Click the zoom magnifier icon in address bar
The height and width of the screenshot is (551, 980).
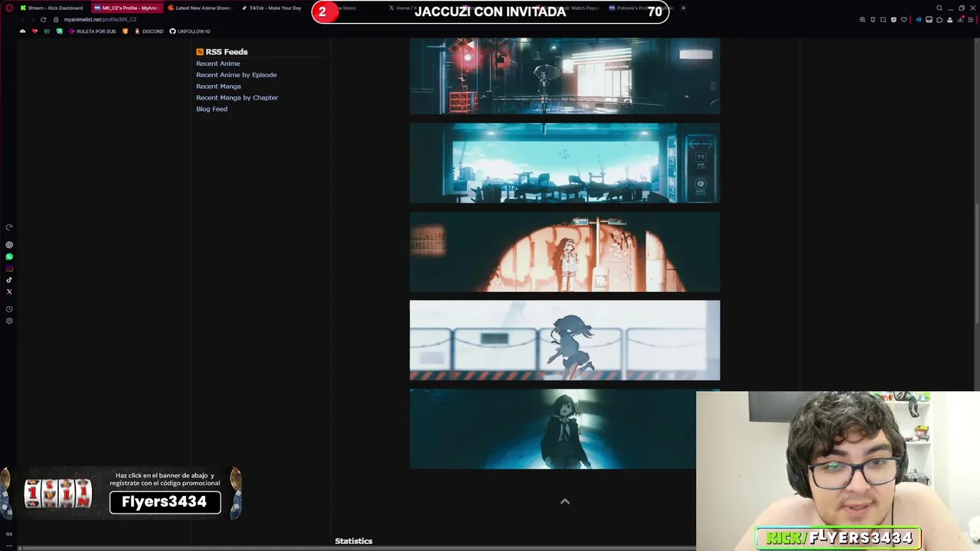click(x=862, y=20)
